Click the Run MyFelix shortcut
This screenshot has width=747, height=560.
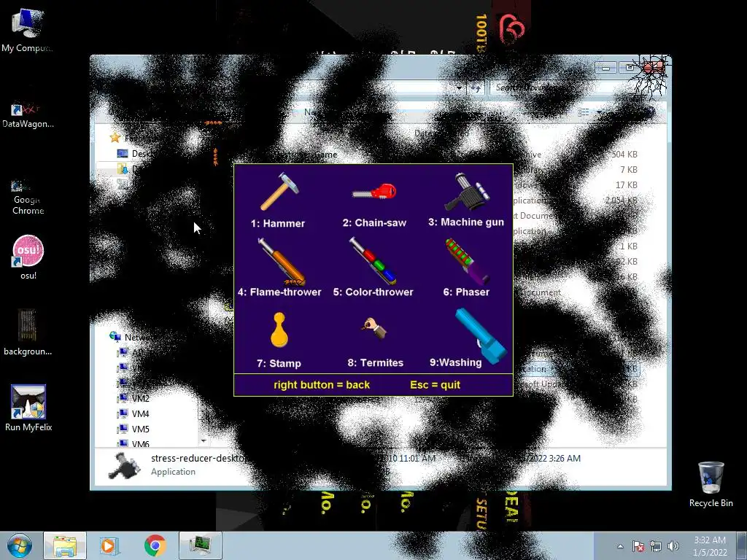click(28, 408)
